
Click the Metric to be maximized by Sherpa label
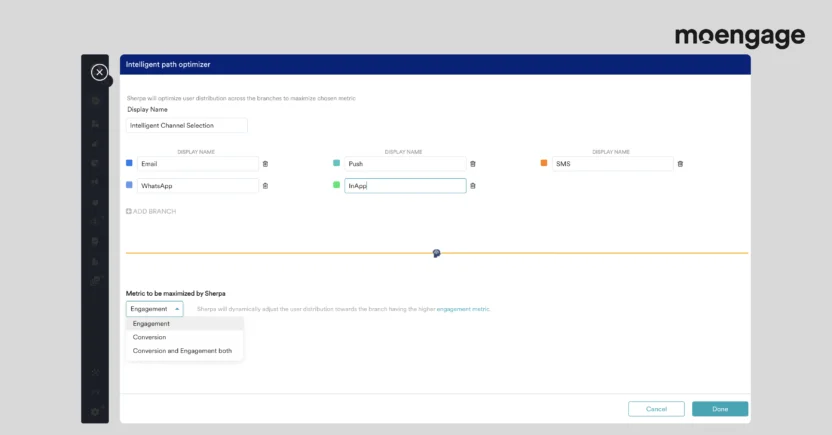[x=176, y=293]
